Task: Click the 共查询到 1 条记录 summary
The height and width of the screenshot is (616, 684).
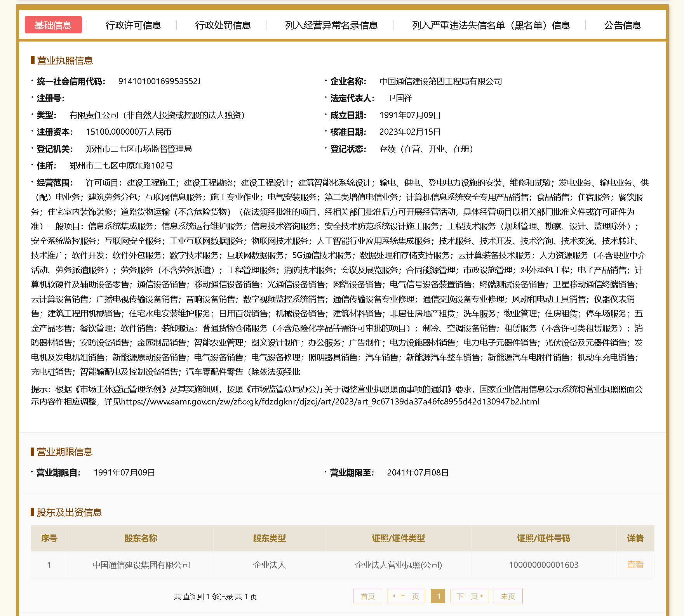Action: (216, 597)
